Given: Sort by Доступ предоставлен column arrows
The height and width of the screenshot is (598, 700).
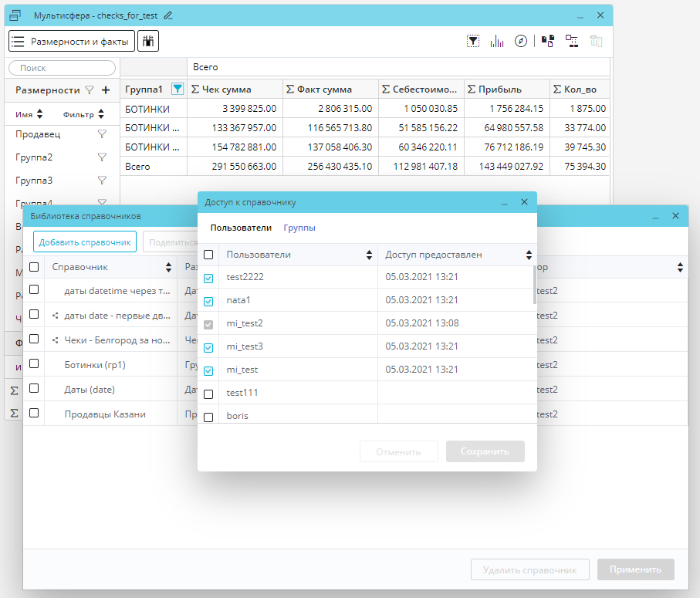Looking at the screenshot, I should pos(529,255).
